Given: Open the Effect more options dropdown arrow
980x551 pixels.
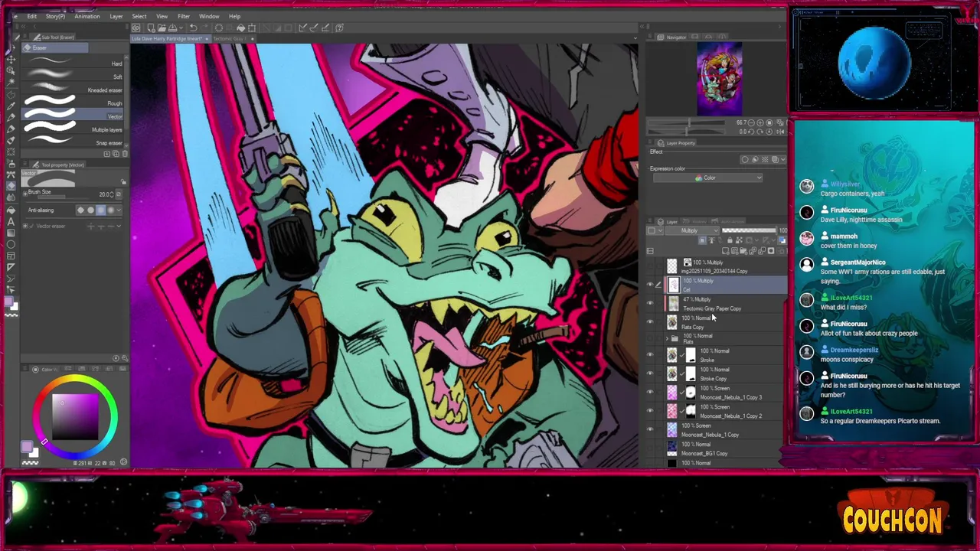Looking at the screenshot, I should coord(783,159).
